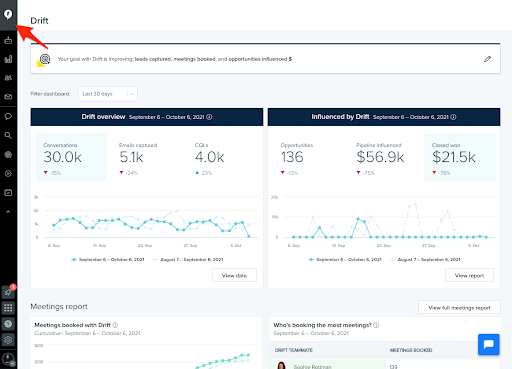This screenshot has width=512, height=369.
Task: Open the bar chart Reports sidebar icon
Action: tap(8, 59)
